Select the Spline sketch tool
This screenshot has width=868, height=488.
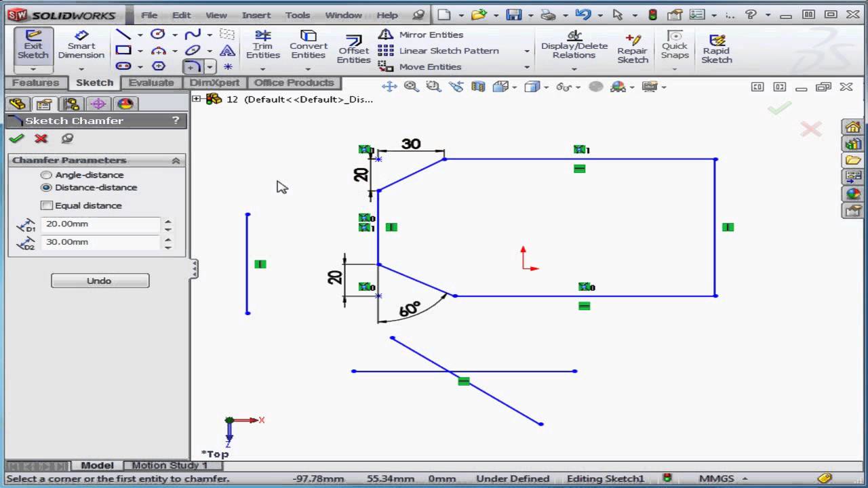point(193,34)
